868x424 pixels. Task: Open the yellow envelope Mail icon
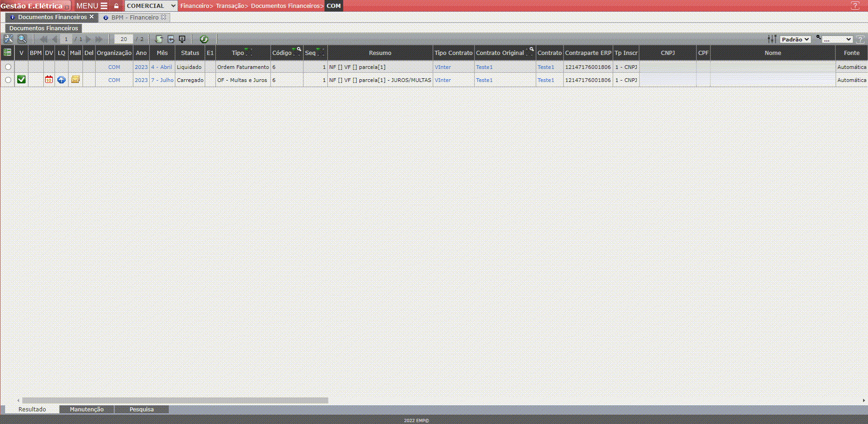tap(75, 80)
